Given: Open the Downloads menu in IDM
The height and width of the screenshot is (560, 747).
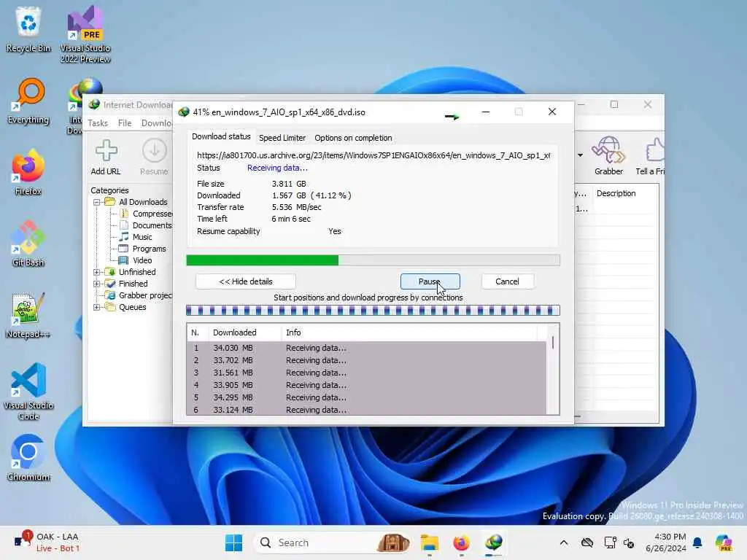Looking at the screenshot, I should pyautogui.click(x=156, y=122).
